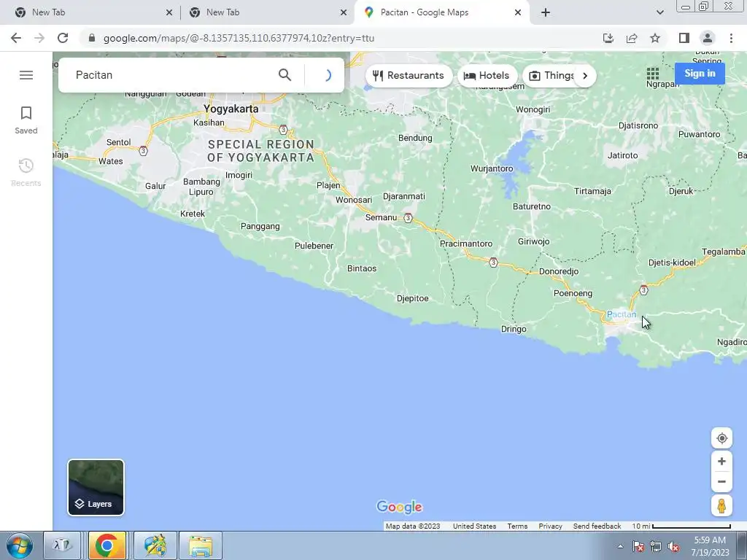Zoom out the map with minus

point(721,481)
